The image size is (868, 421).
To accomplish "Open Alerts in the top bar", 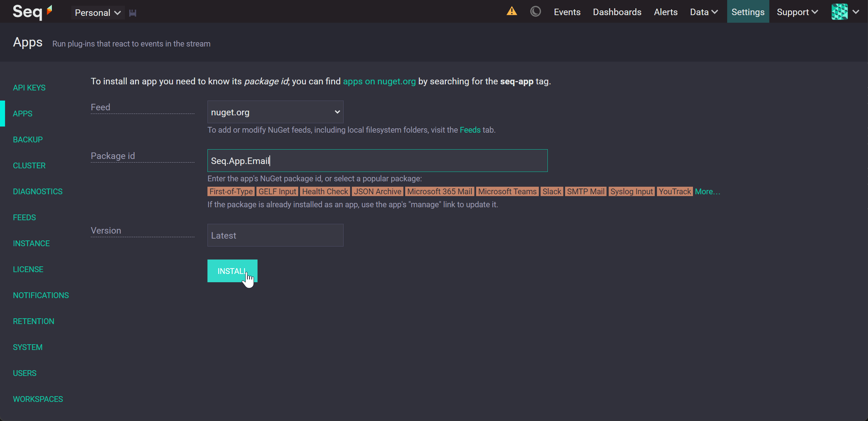I will [x=666, y=12].
